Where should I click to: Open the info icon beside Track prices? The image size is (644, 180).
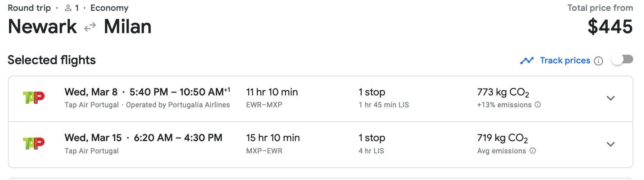598,61
